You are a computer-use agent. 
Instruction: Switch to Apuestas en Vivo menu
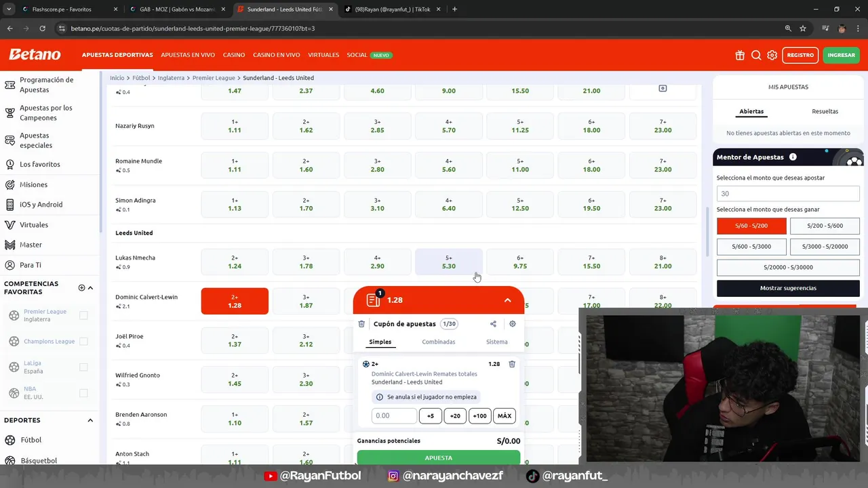point(188,55)
